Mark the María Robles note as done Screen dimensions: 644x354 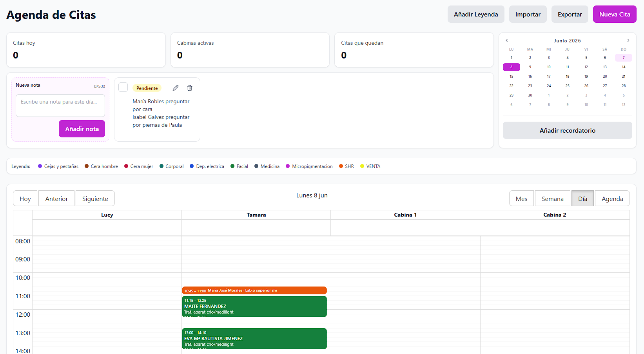click(123, 87)
